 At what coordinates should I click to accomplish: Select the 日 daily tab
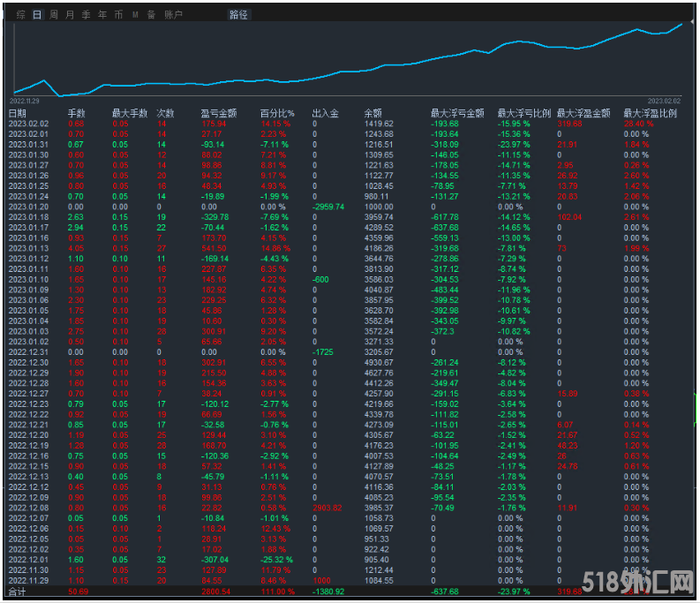[37, 15]
